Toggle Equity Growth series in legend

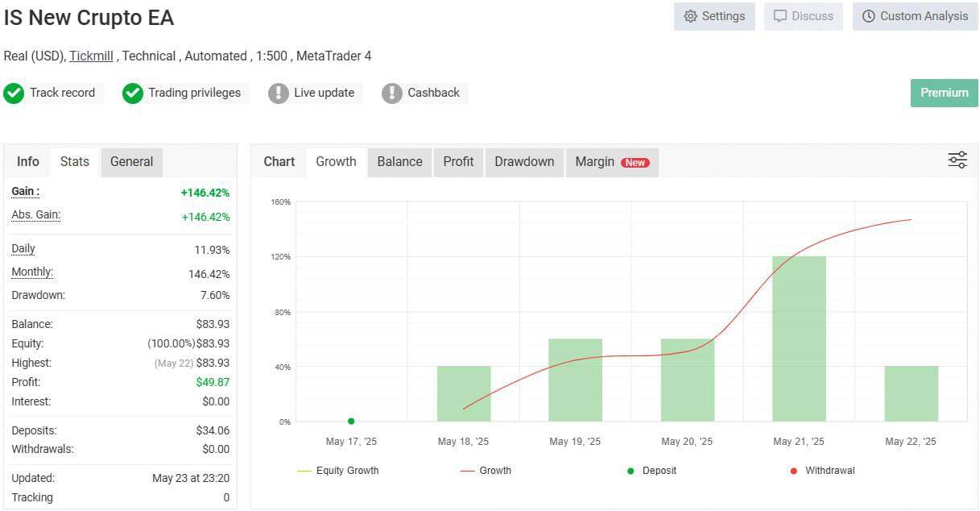point(338,471)
